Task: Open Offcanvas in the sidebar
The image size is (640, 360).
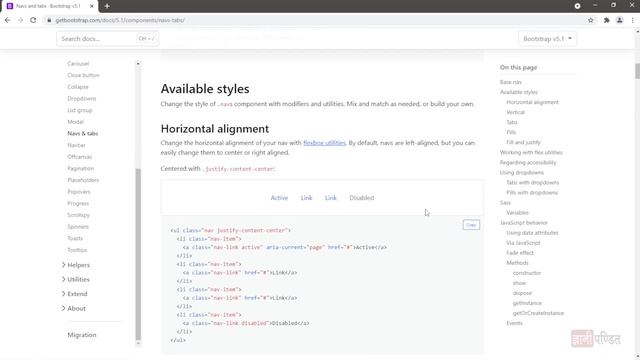Action: click(80, 157)
